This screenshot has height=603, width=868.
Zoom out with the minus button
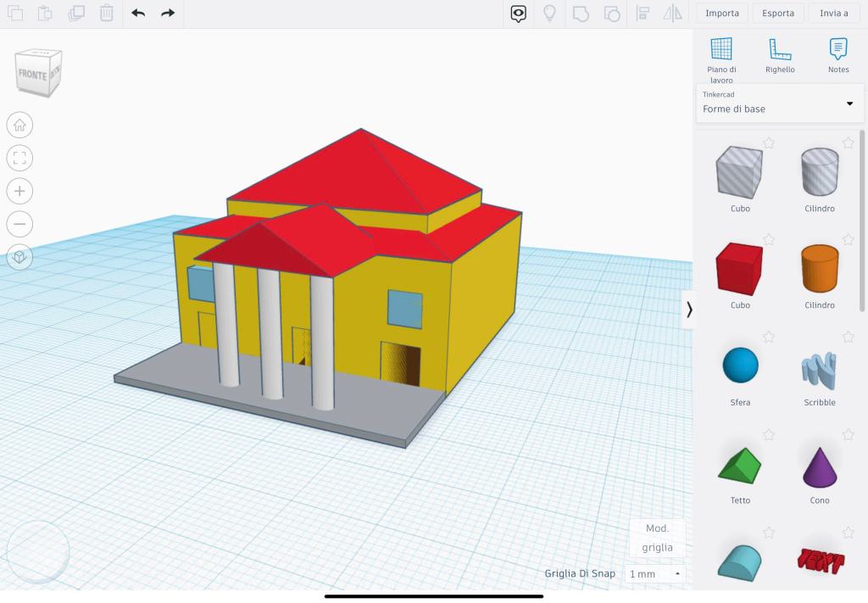click(19, 224)
